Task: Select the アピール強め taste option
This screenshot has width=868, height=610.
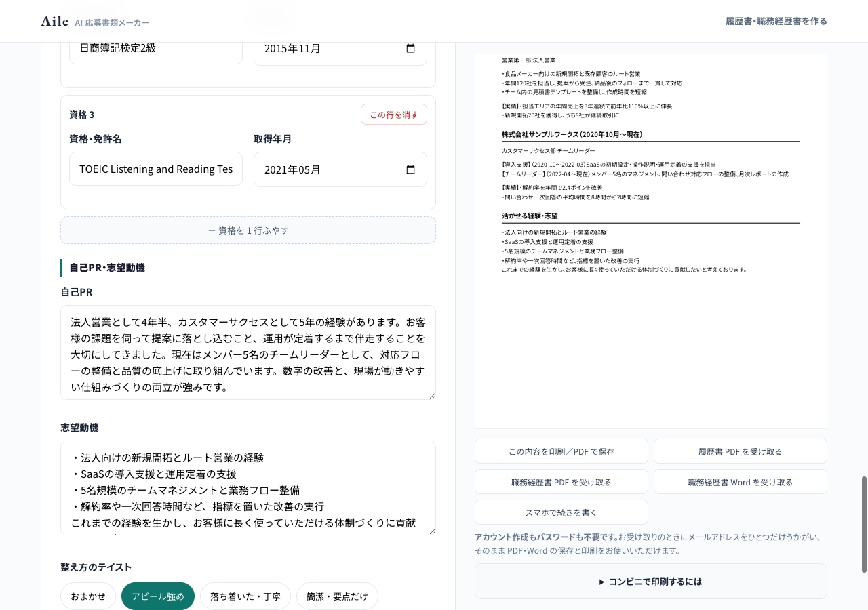Action: 158,596
